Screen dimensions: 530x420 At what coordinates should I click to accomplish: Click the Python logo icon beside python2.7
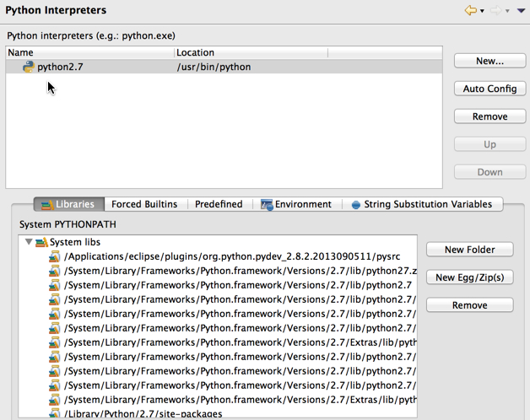click(x=29, y=67)
